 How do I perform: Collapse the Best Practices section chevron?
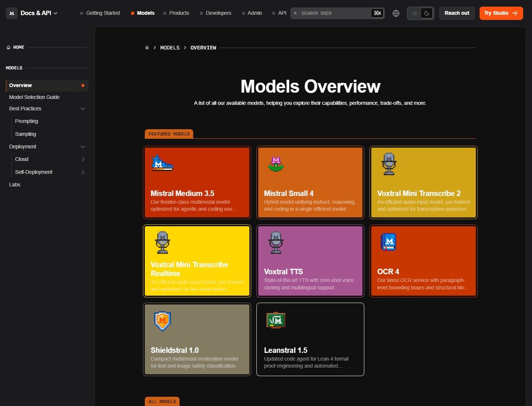tap(83, 109)
